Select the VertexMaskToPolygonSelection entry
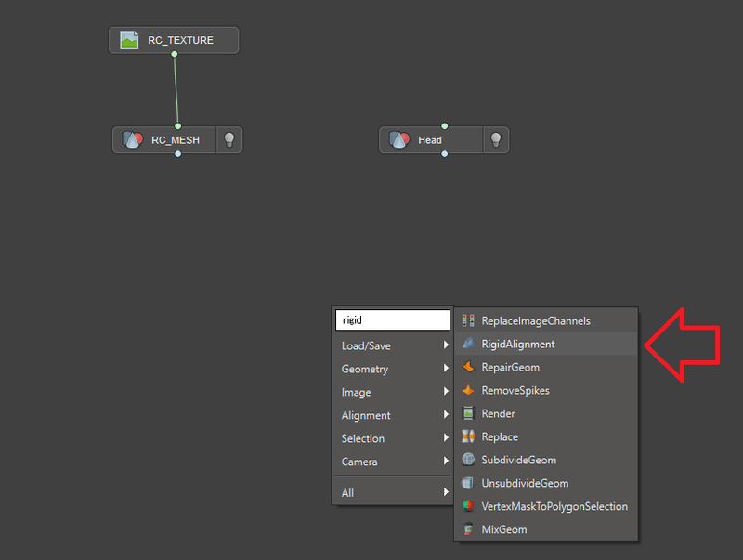The width and height of the screenshot is (743, 560). 546,506
